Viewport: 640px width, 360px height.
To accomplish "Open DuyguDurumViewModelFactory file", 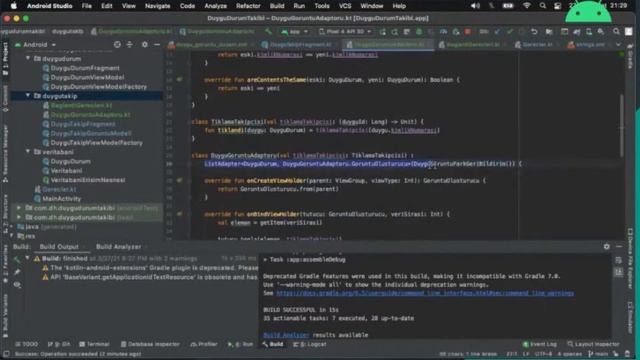I will [98, 87].
